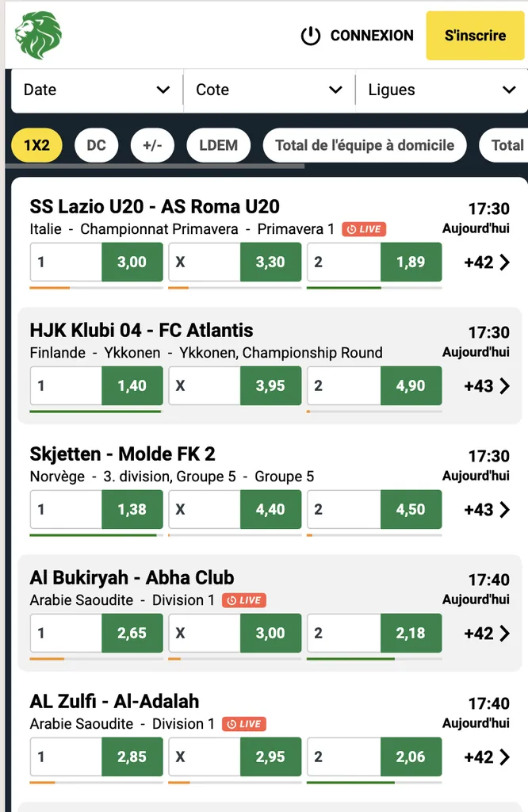Switch to the DC market tab
The image size is (528, 812).
(96, 145)
